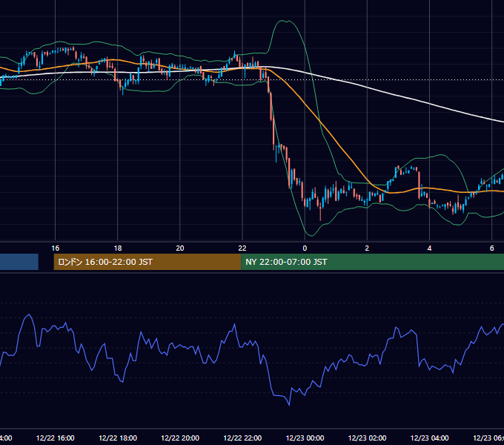Click the 20 hour label on price chart axis
The width and height of the screenshot is (504, 445).
(x=180, y=248)
